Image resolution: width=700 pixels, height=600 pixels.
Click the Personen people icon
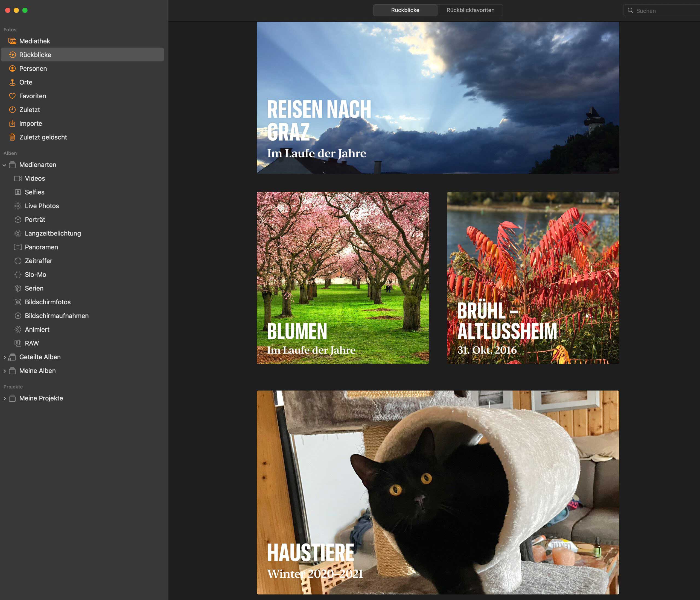pos(12,69)
